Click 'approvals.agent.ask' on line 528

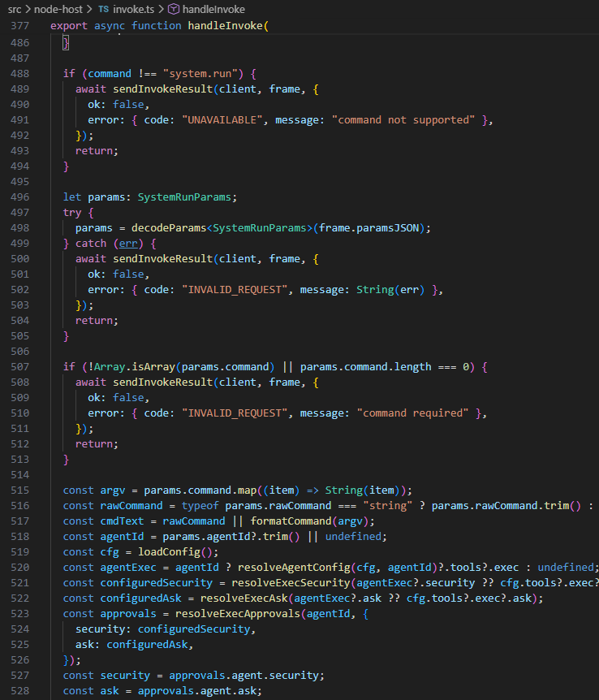point(197,691)
